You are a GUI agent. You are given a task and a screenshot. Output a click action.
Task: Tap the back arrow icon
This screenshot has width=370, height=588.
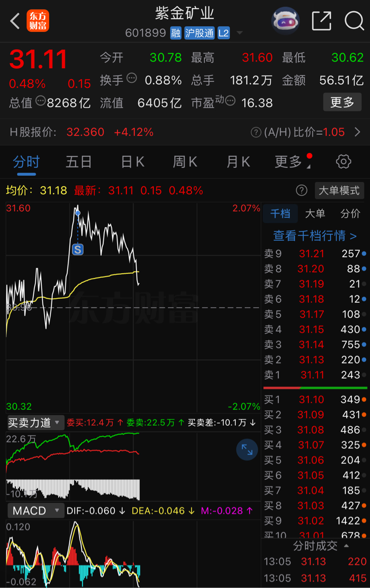click(15, 21)
